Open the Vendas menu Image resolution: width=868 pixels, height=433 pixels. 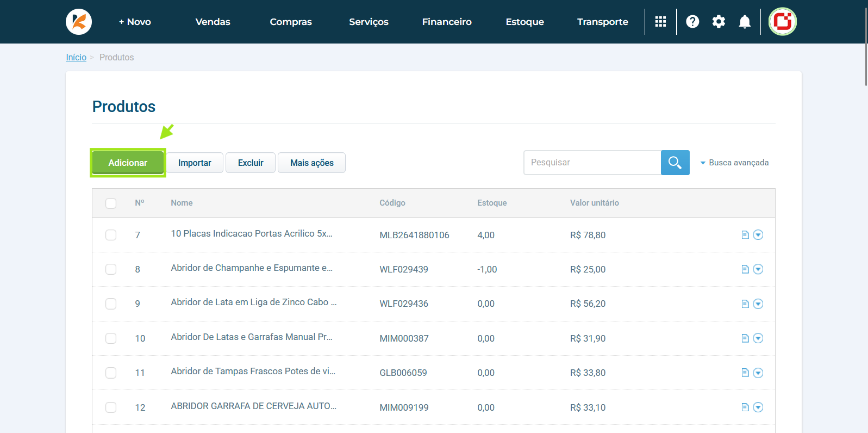pyautogui.click(x=213, y=22)
